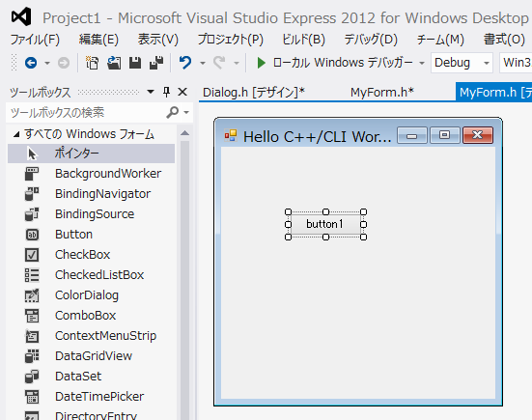The image size is (532, 420).
Task: Click the new project toolbar icon
Action: point(92,63)
